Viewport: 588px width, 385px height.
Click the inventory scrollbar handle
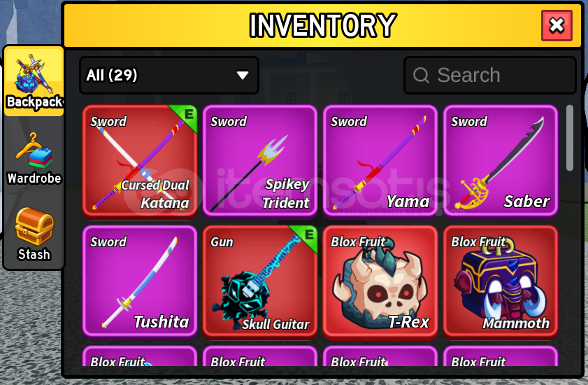pos(570,138)
